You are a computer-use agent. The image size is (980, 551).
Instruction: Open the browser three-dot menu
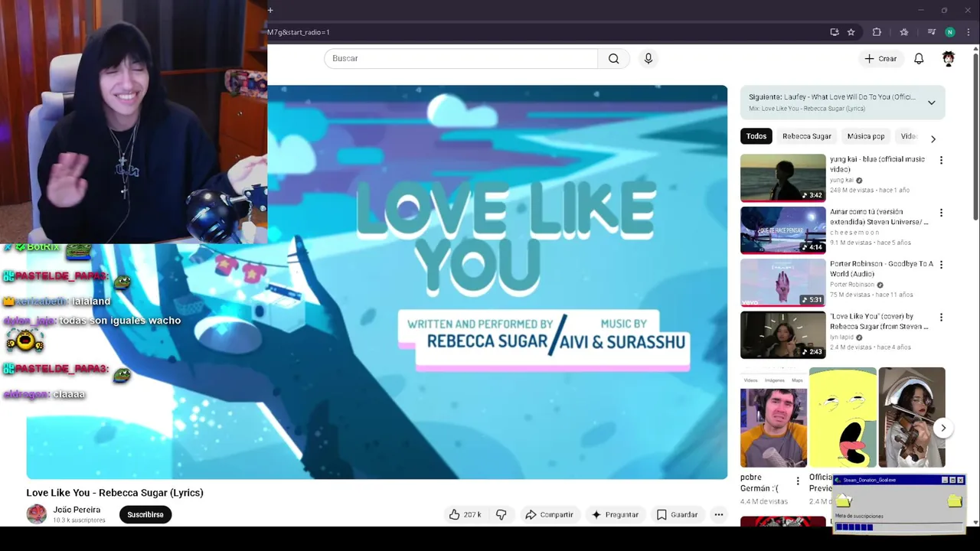[x=968, y=32]
